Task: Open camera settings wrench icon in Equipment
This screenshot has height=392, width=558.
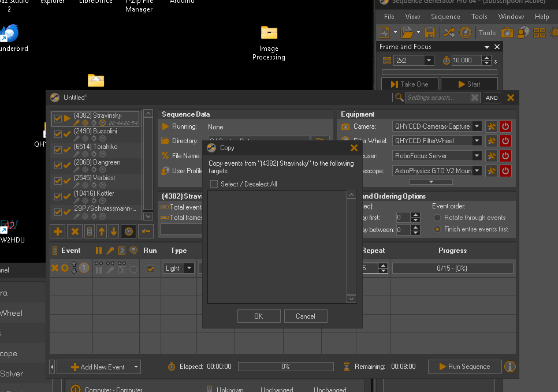Action: coord(491,126)
